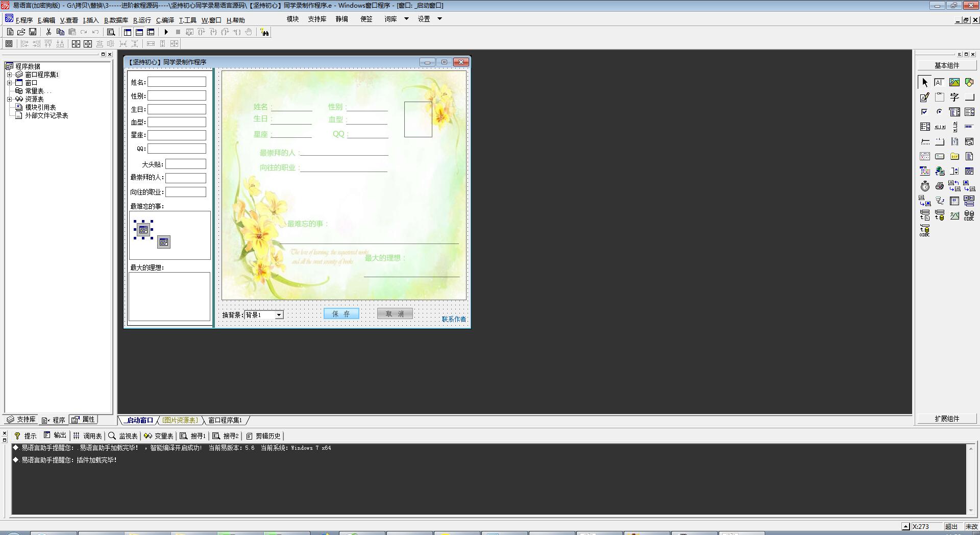
Task: Select the button component icon
Action: click(969, 97)
